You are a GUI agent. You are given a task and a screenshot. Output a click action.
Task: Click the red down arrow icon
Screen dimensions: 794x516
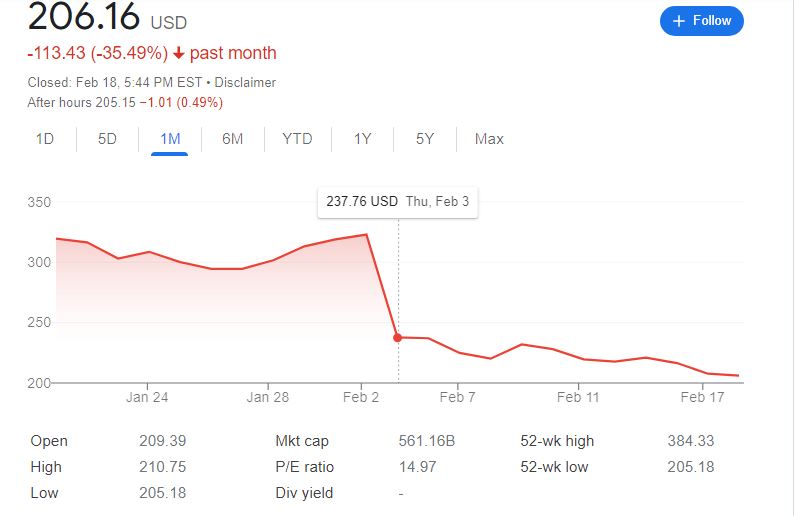(177, 53)
